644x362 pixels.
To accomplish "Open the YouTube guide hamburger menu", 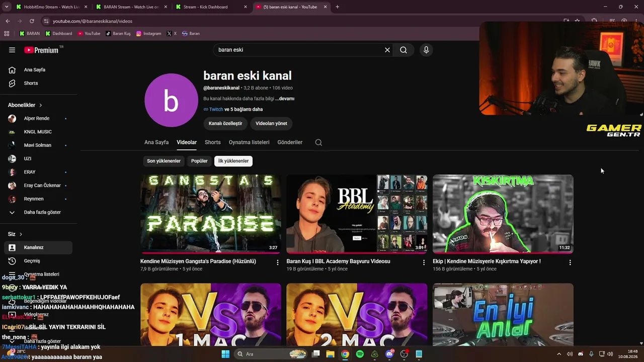I will coord(12,50).
